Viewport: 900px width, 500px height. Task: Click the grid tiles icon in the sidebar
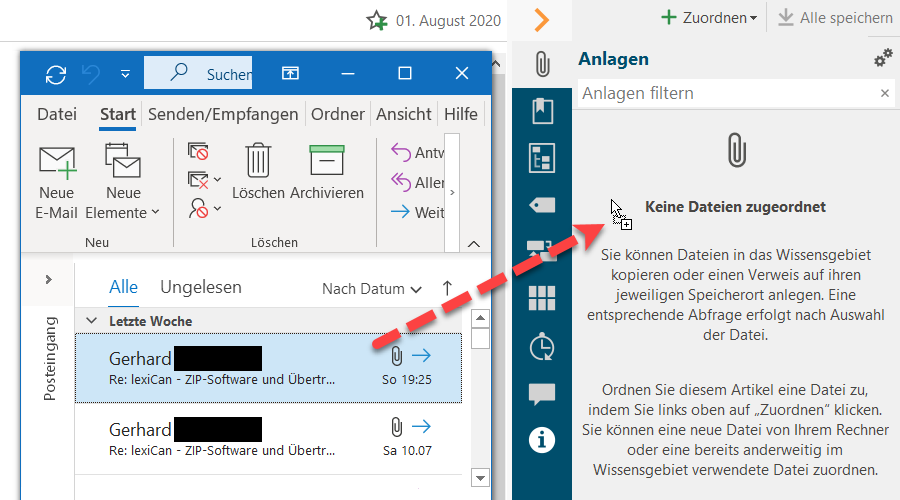pos(542,298)
